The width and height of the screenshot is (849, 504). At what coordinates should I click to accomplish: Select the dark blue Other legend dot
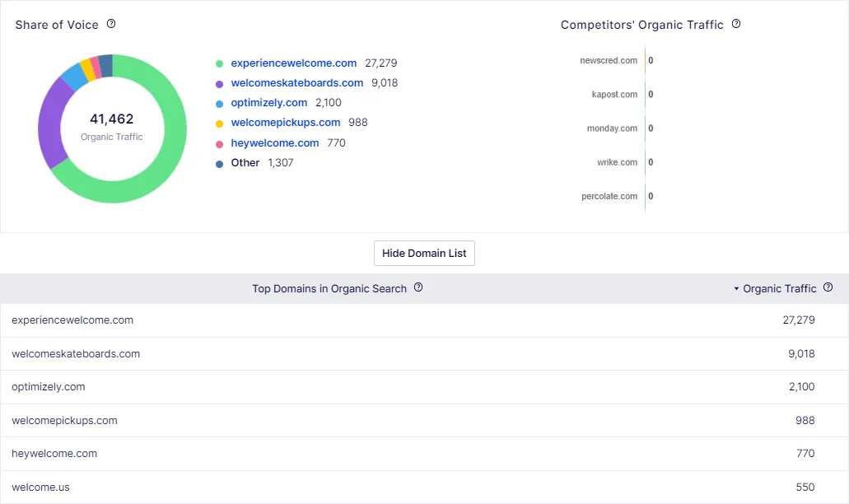point(219,164)
